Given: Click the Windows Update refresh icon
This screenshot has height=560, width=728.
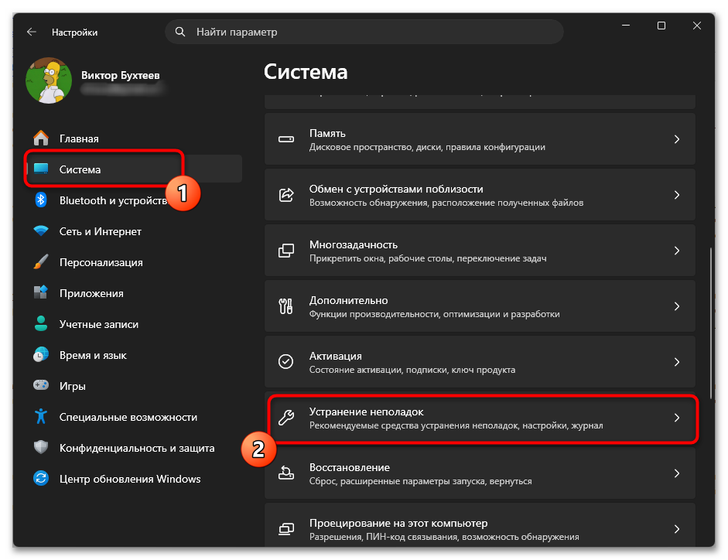Looking at the screenshot, I should tap(41, 478).
